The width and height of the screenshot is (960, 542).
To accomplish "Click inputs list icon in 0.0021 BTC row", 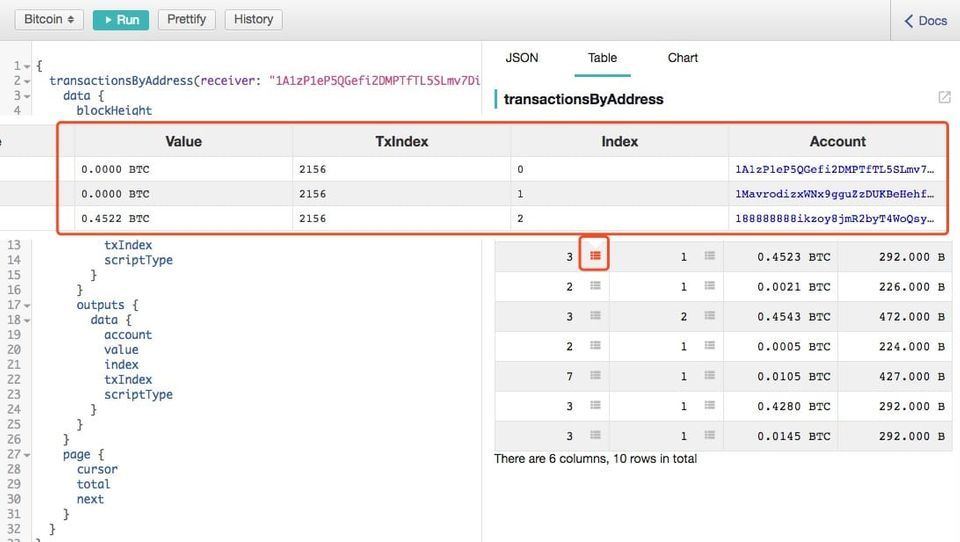I will 595,286.
